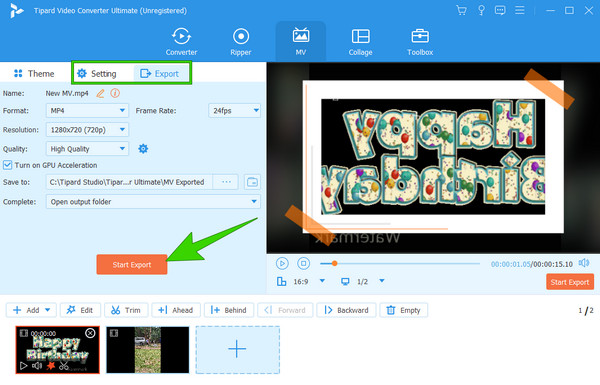Click the Tipard app logo icon
The image size is (600, 385).
point(16,11)
